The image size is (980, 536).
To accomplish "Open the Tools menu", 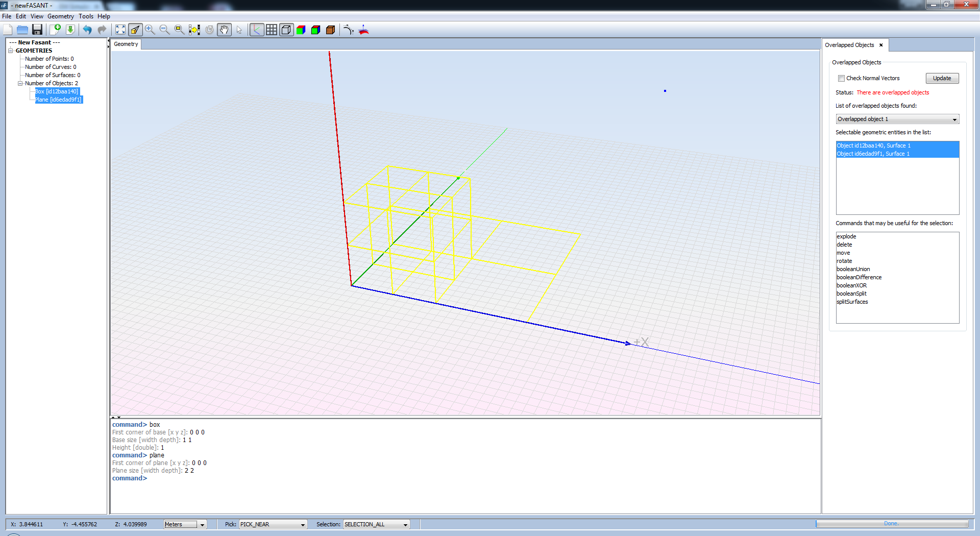I will tap(86, 16).
